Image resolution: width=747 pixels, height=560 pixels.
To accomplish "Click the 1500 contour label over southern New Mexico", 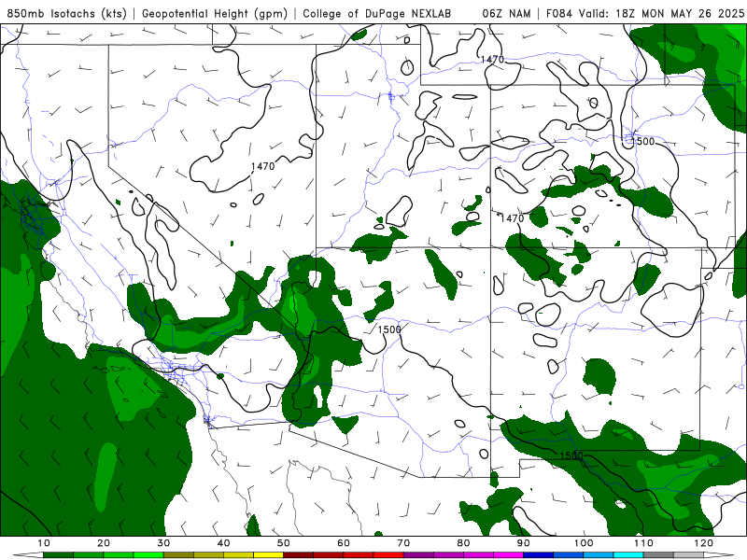I will (571, 455).
